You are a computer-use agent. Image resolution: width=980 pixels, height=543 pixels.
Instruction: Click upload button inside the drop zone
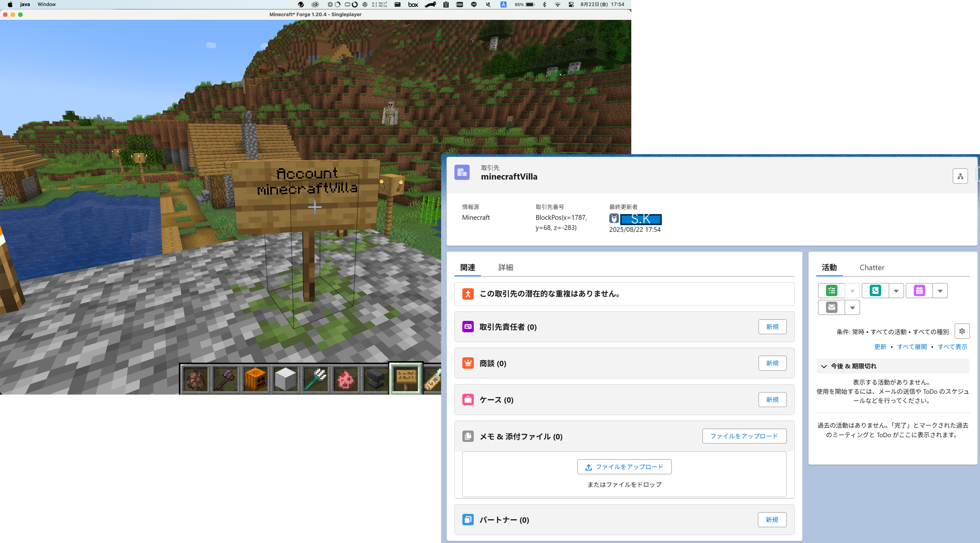tap(624, 466)
